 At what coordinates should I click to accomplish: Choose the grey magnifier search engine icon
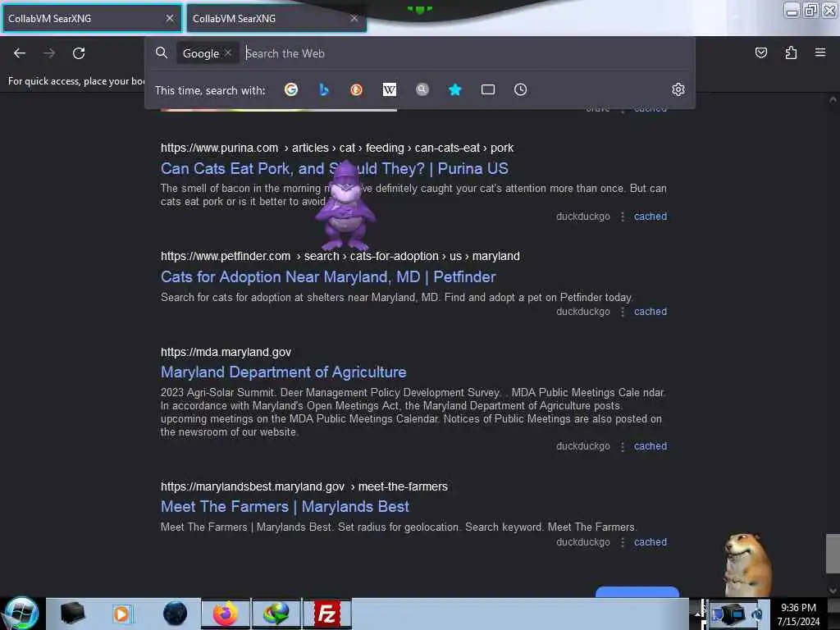[x=422, y=89]
